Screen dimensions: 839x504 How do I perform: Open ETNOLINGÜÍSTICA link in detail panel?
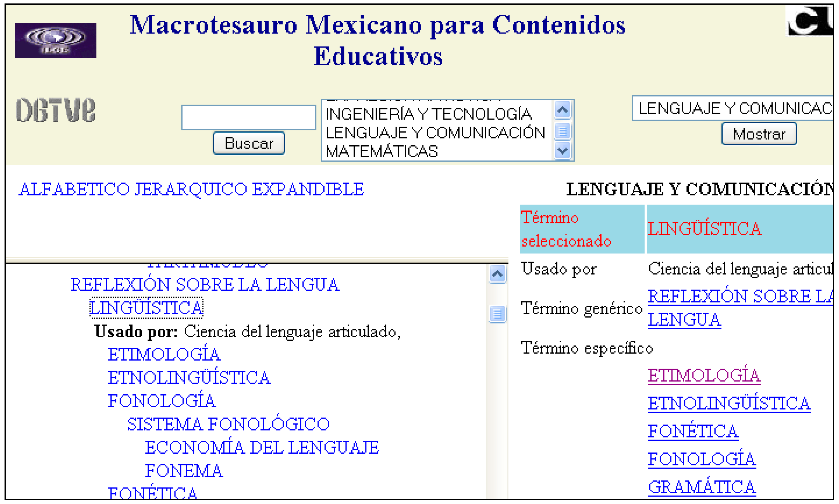point(729,403)
